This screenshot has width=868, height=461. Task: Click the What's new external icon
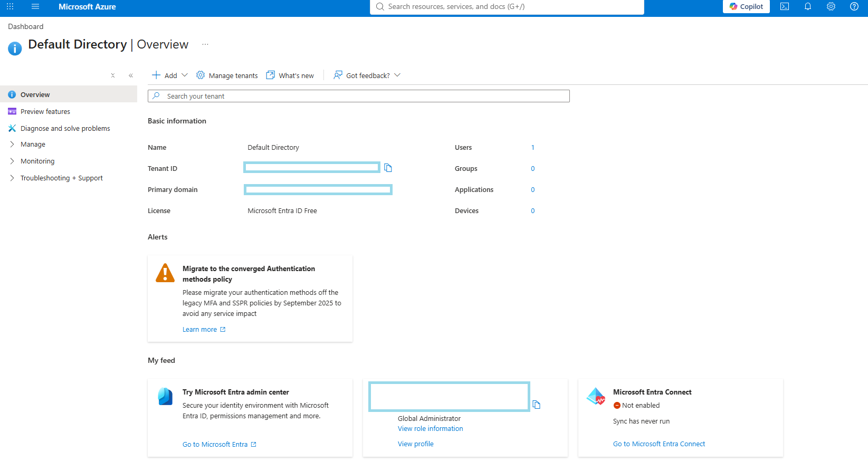271,75
